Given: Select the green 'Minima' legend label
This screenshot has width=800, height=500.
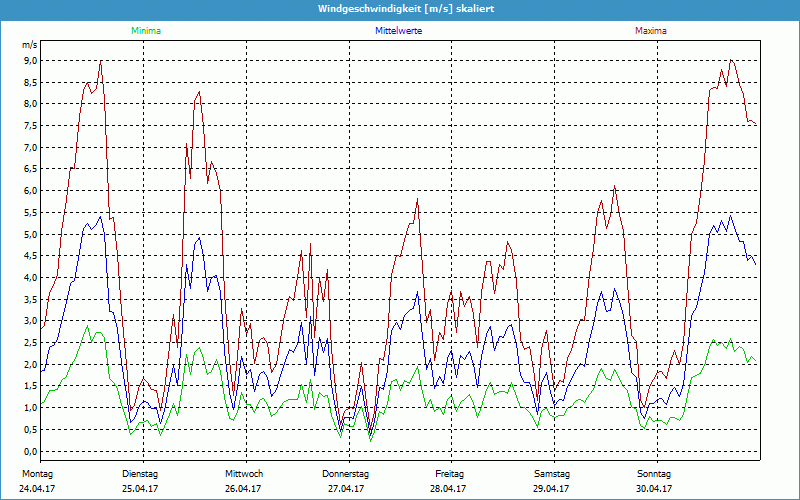Looking at the screenshot, I should pos(146,31).
